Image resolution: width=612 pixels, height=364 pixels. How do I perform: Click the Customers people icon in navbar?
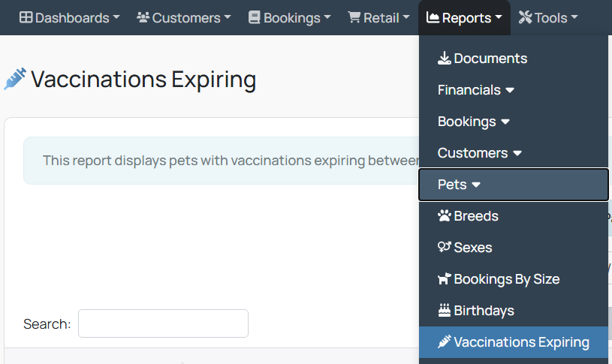[x=143, y=17]
